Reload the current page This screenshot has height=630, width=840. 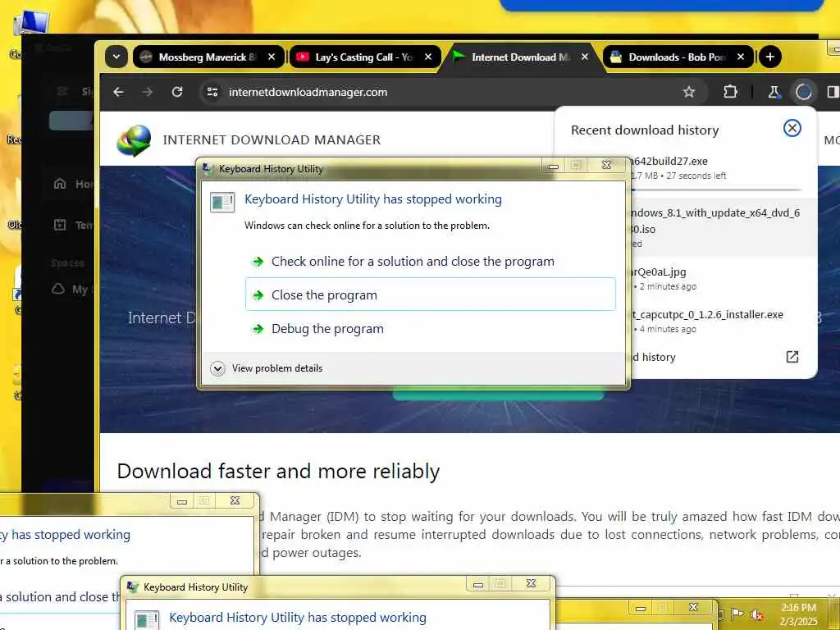point(177,92)
